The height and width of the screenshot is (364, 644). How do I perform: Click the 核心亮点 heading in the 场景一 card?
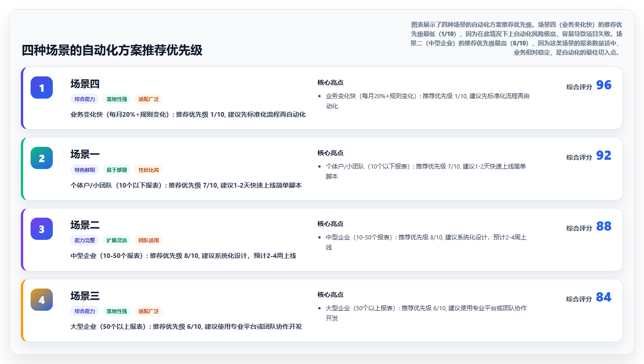point(330,153)
